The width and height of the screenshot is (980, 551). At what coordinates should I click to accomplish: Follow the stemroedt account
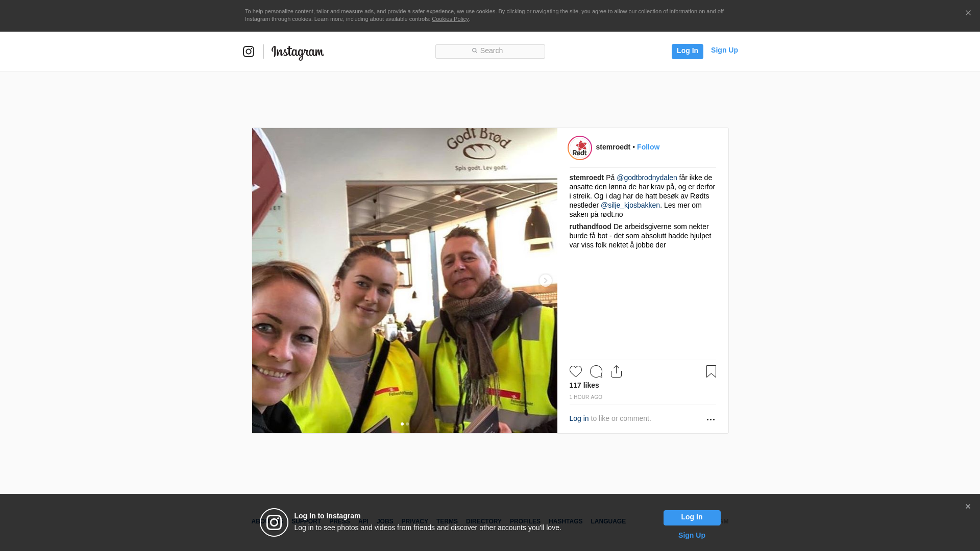click(648, 147)
